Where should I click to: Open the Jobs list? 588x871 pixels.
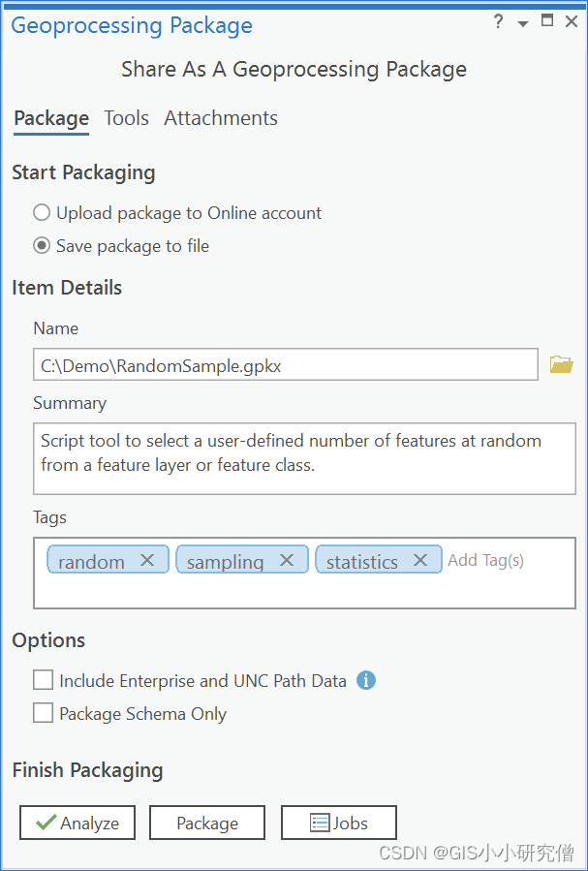(339, 823)
